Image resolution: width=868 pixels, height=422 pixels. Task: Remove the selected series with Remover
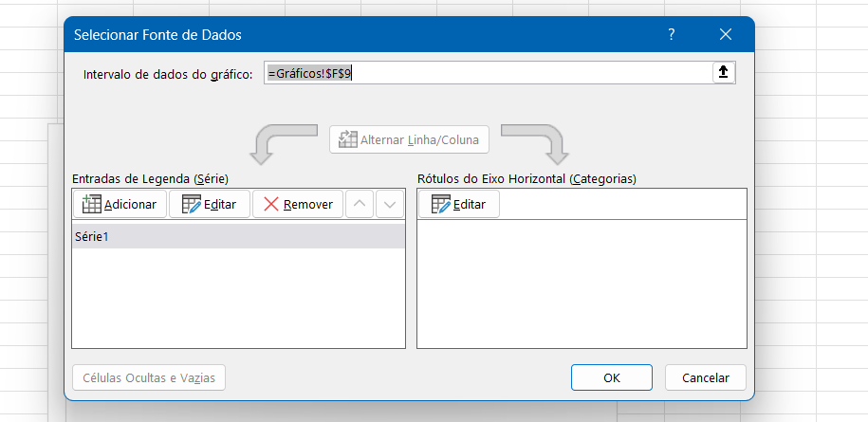(298, 204)
